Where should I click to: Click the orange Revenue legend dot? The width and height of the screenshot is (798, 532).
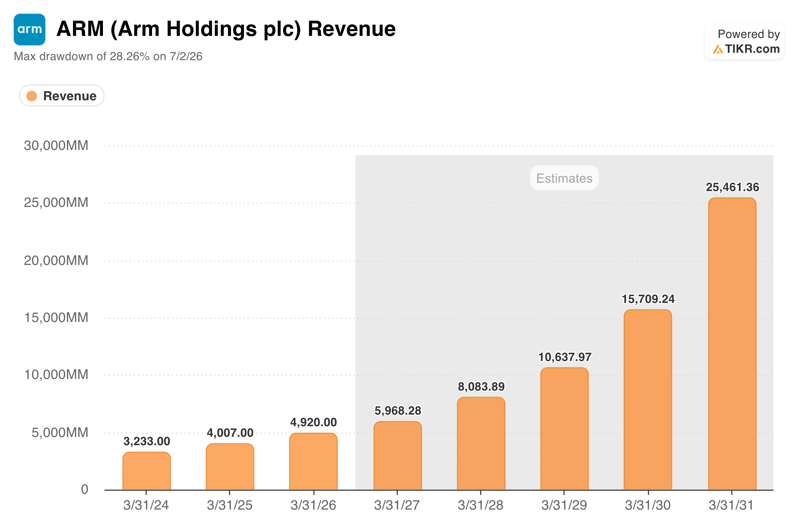(x=32, y=96)
